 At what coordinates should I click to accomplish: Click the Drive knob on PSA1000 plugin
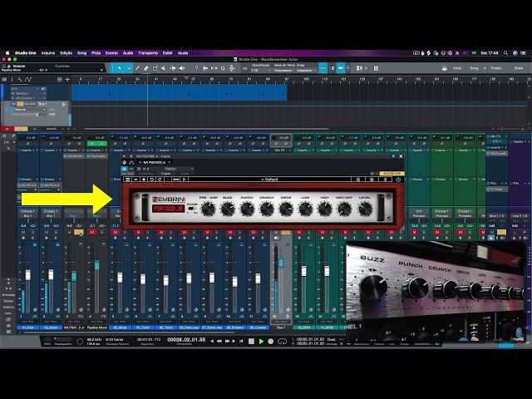pos(286,209)
